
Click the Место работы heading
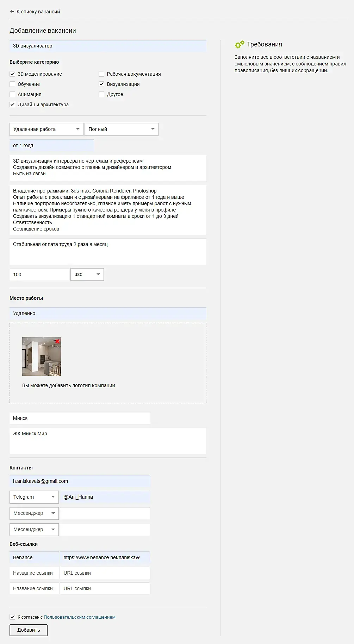pos(26,298)
